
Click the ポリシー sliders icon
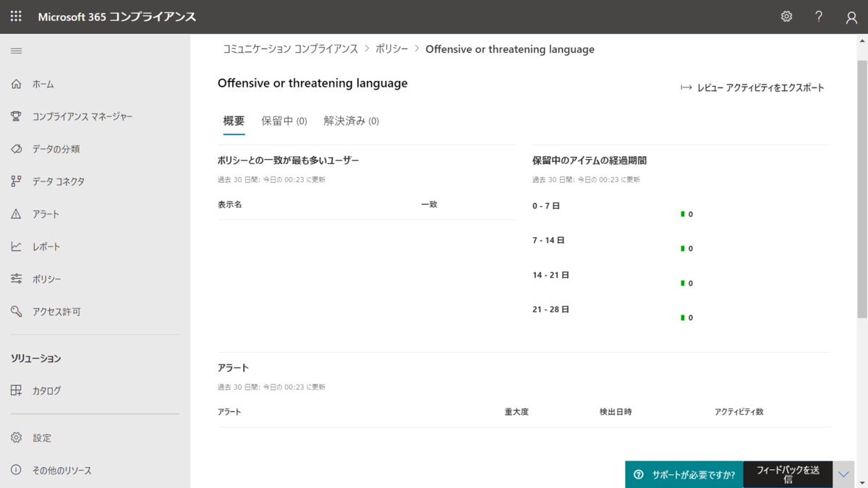tap(16, 279)
